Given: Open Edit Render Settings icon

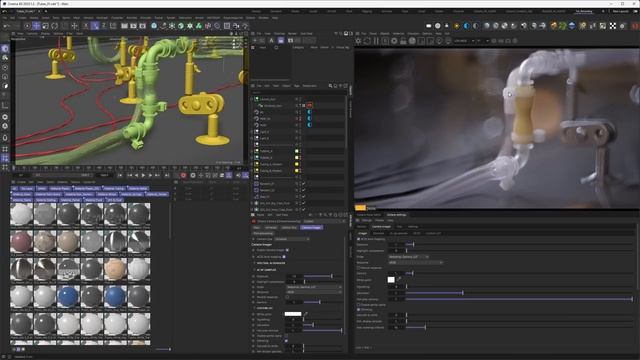Looking at the screenshot, I should coord(142,26).
